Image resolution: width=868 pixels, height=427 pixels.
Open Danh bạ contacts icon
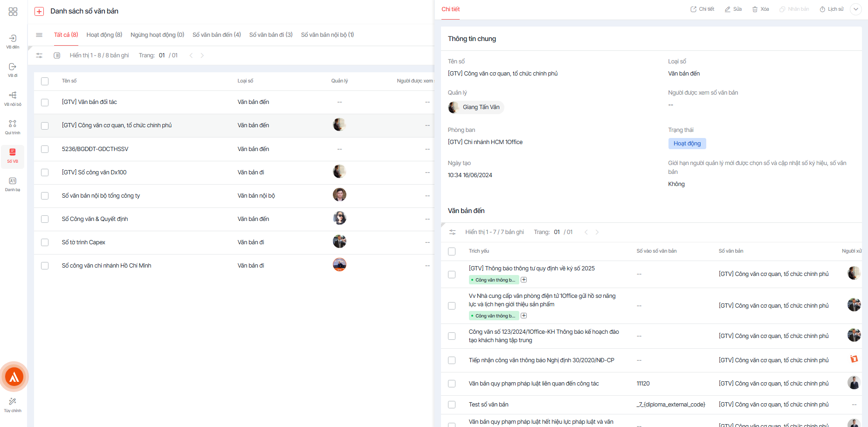(13, 183)
